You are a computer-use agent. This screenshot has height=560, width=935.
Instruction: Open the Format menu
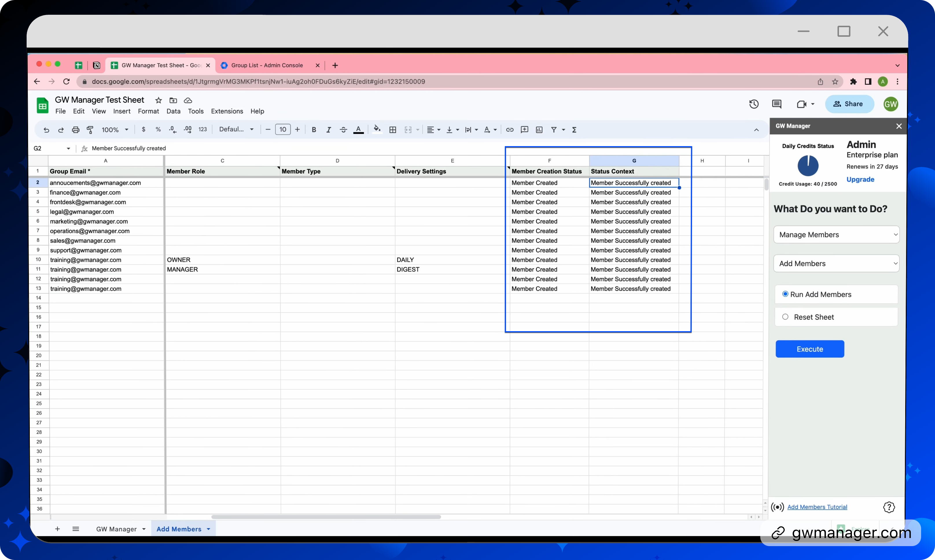coord(148,111)
